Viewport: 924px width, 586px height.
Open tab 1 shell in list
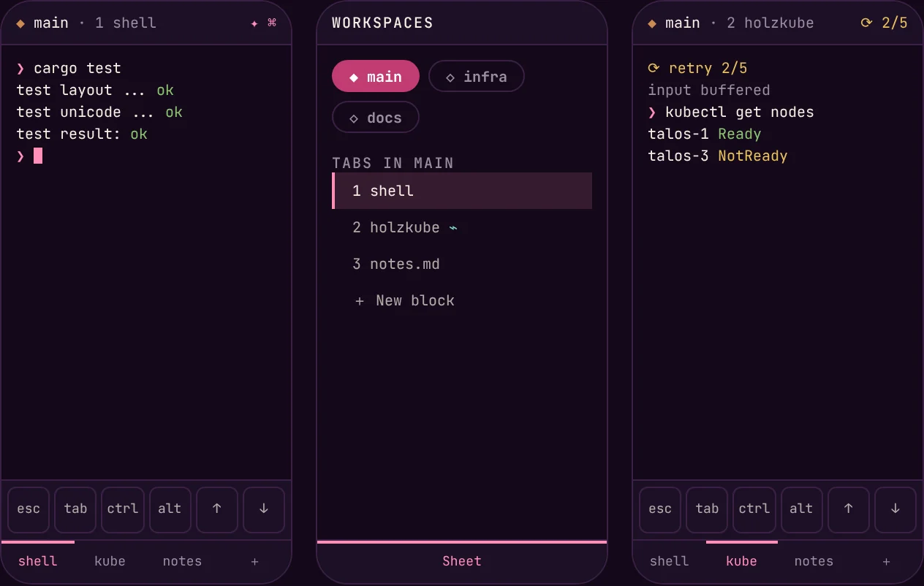tap(462, 191)
